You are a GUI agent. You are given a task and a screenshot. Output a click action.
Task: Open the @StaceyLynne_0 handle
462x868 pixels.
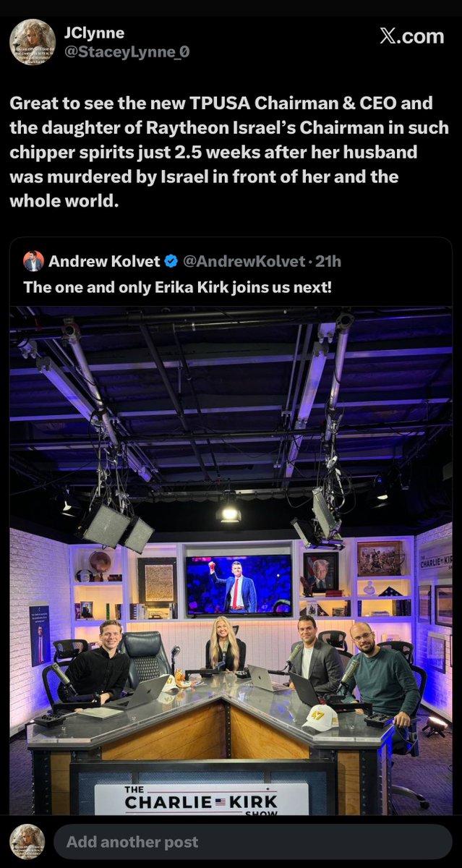(127, 52)
